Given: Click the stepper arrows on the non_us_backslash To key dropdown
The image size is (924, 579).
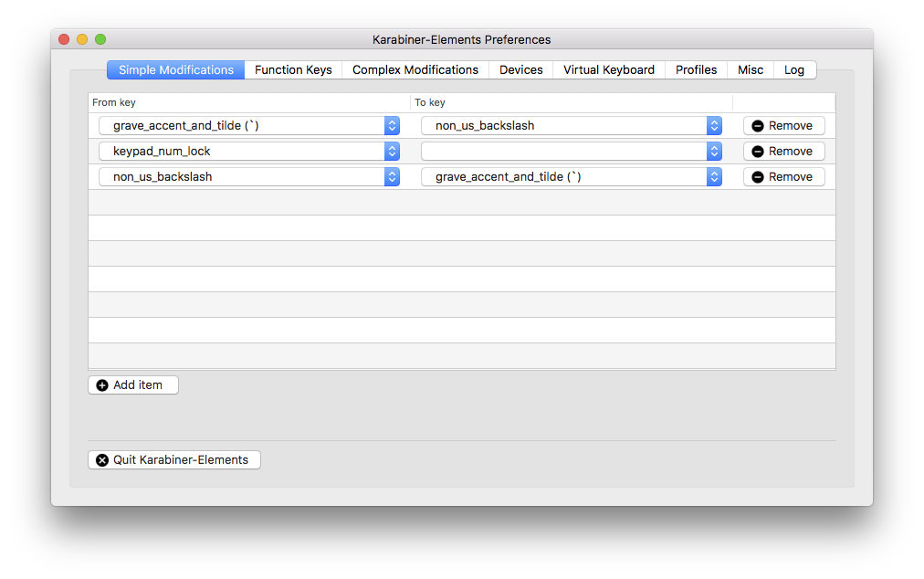Looking at the screenshot, I should (714, 125).
